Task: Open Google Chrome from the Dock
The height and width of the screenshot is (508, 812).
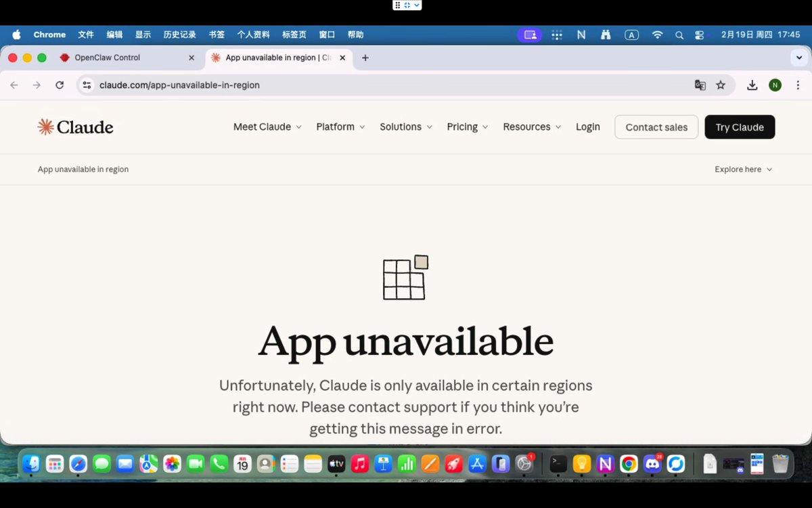Action: (629, 463)
